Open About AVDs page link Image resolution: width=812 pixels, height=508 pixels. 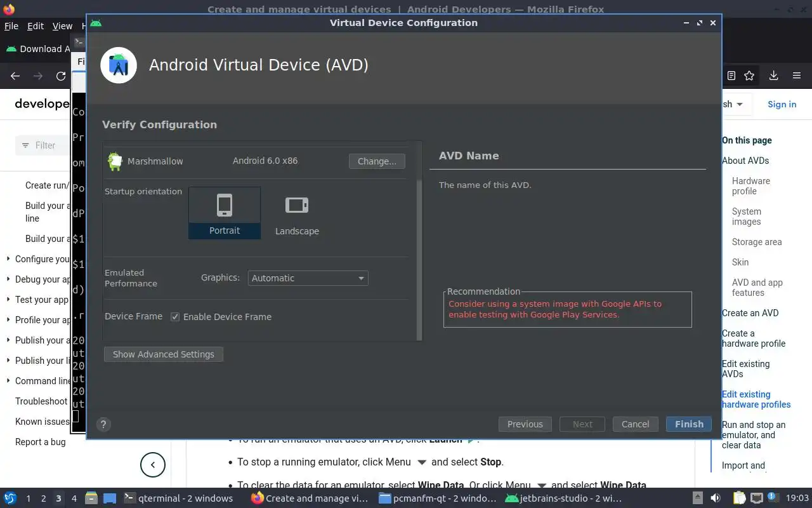coord(745,161)
